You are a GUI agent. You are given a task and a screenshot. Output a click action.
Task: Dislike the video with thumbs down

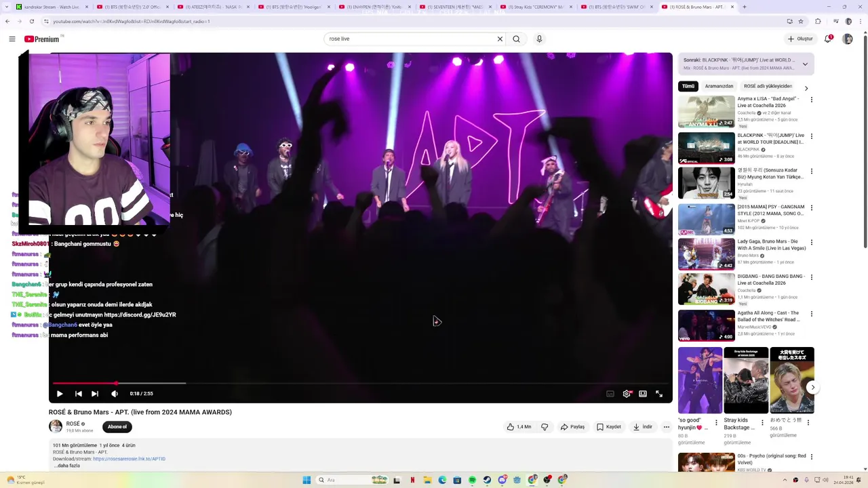pos(545,427)
